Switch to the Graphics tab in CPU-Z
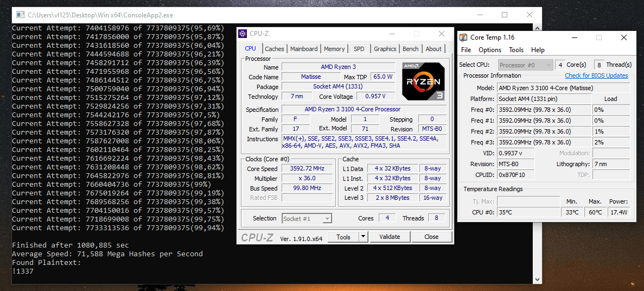 (x=385, y=49)
